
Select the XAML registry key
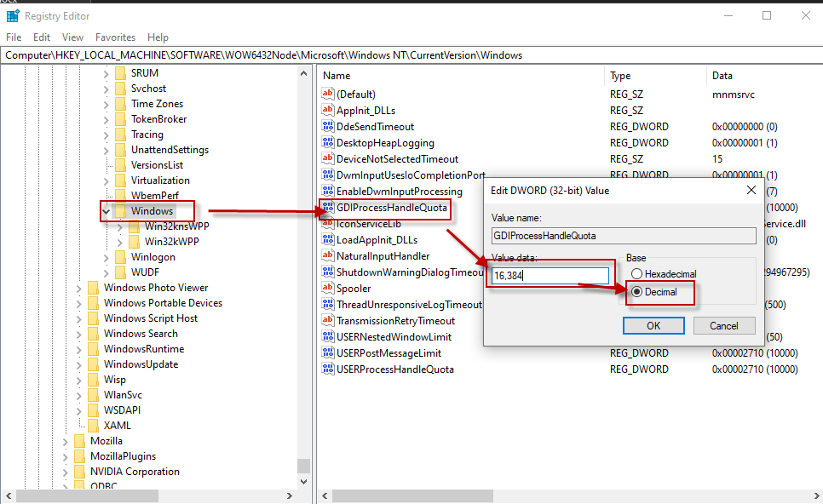click(117, 426)
